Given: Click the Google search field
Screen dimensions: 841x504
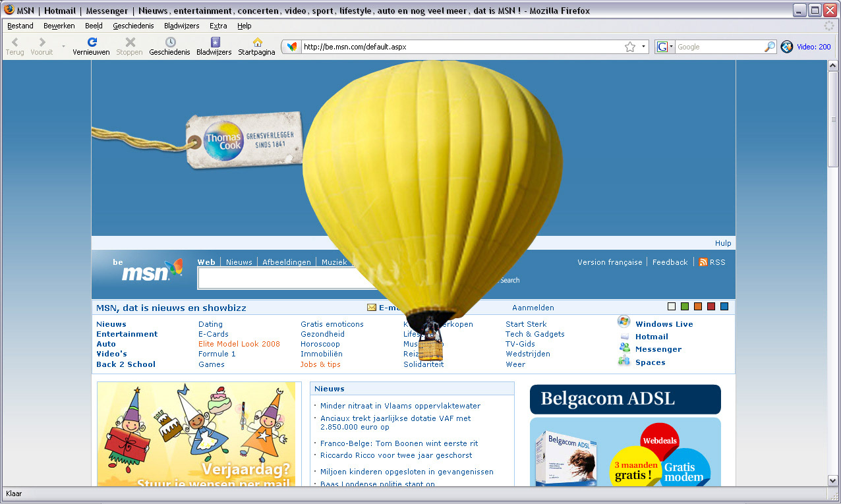Looking at the screenshot, I should [720, 47].
